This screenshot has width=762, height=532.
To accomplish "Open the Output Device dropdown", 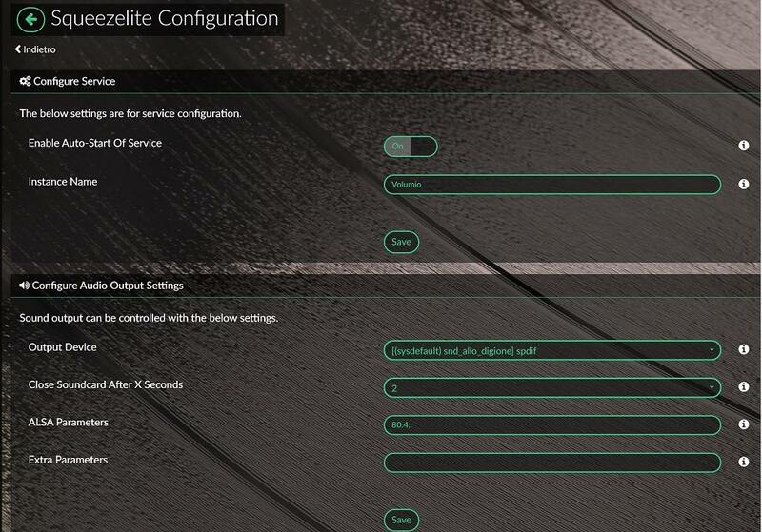I will (x=551, y=350).
